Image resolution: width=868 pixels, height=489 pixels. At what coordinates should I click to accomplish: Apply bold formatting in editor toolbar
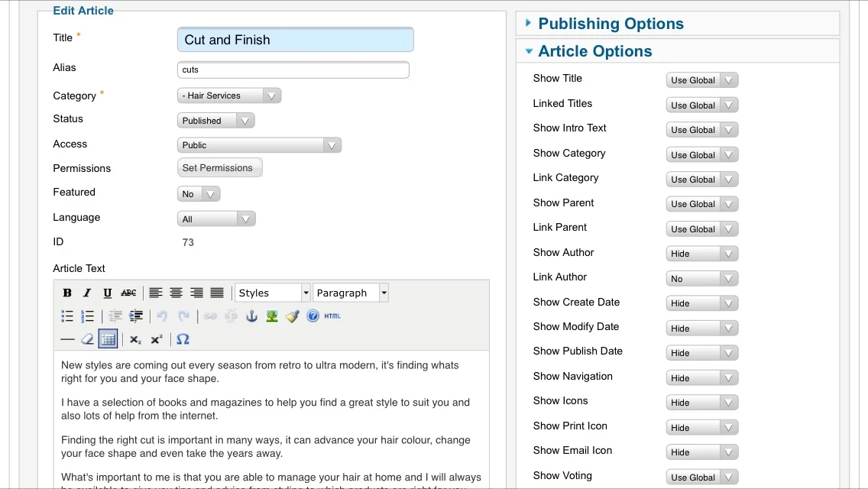(67, 293)
